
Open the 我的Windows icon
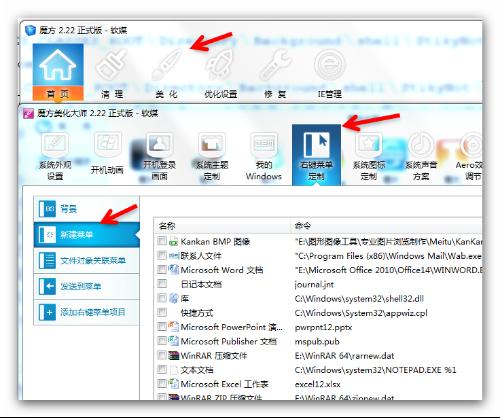pos(264,156)
